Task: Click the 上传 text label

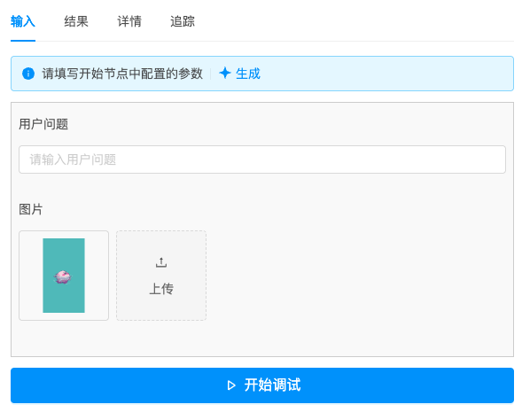Action: click(x=161, y=289)
